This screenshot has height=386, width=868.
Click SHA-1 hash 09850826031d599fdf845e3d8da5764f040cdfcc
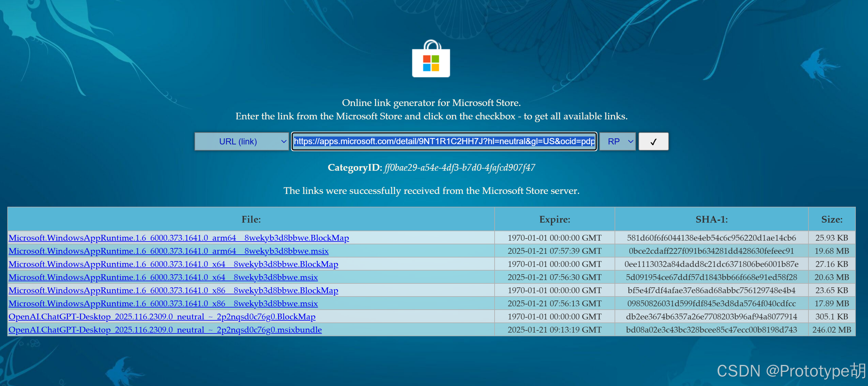[x=712, y=304]
